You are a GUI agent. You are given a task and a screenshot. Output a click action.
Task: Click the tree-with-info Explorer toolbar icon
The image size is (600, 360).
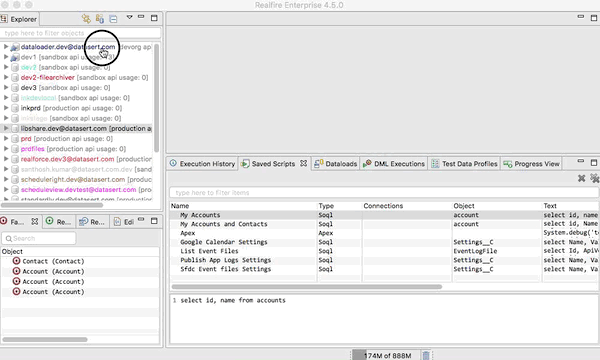(100, 18)
